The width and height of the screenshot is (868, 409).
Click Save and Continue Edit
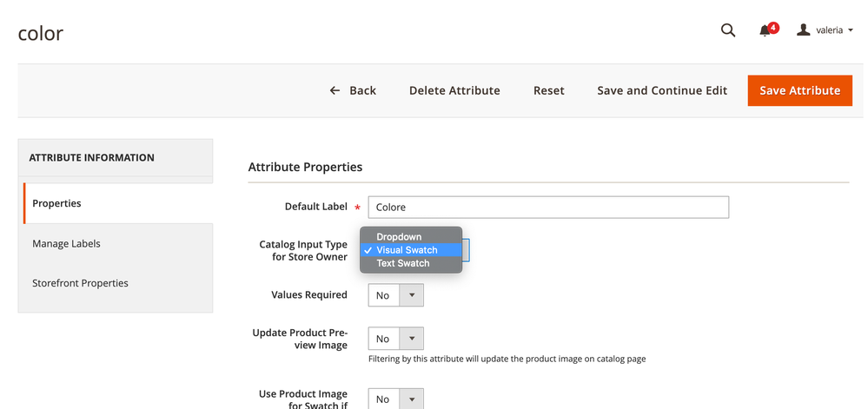(x=662, y=90)
